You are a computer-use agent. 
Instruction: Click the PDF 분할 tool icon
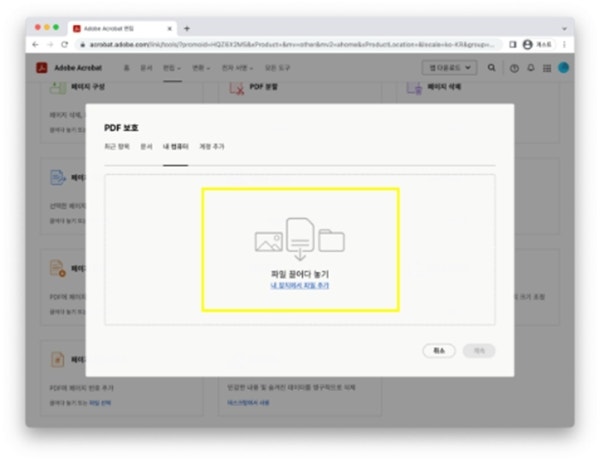pyautogui.click(x=236, y=88)
